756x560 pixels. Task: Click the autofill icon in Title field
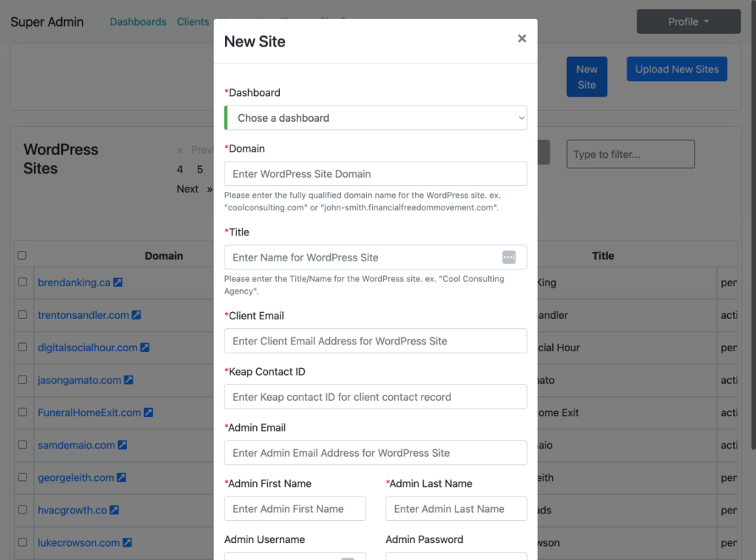pyautogui.click(x=509, y=257)
